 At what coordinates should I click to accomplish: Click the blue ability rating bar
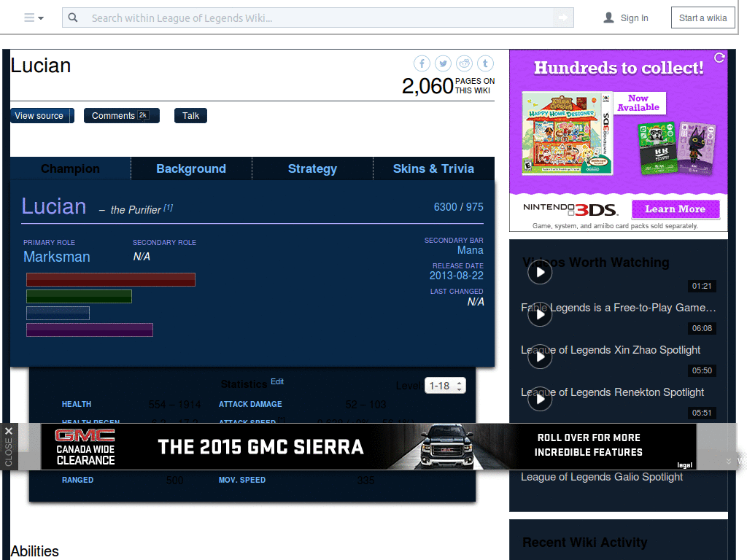pyautogui.click(x=58, y=313)
